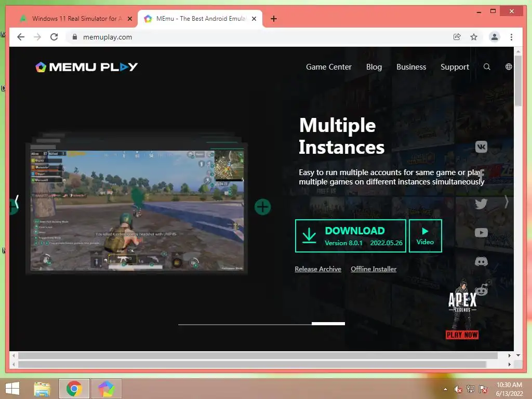Open the MEmu app in taskbar
This screenshot has height=399, width=532.
coord(106,389)
